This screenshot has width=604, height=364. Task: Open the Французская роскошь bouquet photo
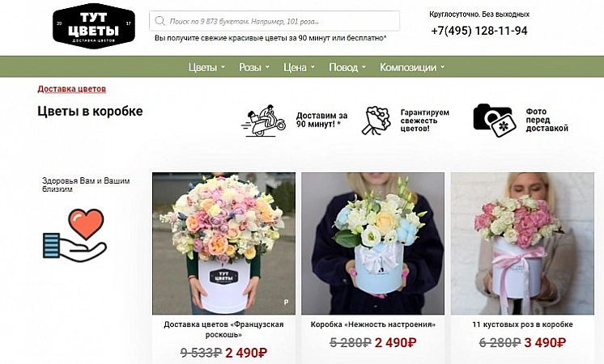223,243
